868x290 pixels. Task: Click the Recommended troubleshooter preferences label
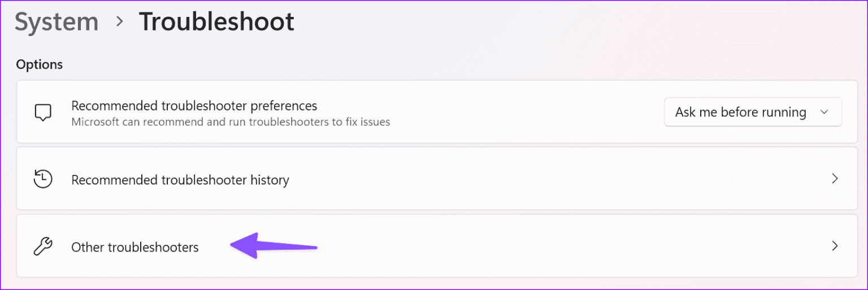(194, 106)
